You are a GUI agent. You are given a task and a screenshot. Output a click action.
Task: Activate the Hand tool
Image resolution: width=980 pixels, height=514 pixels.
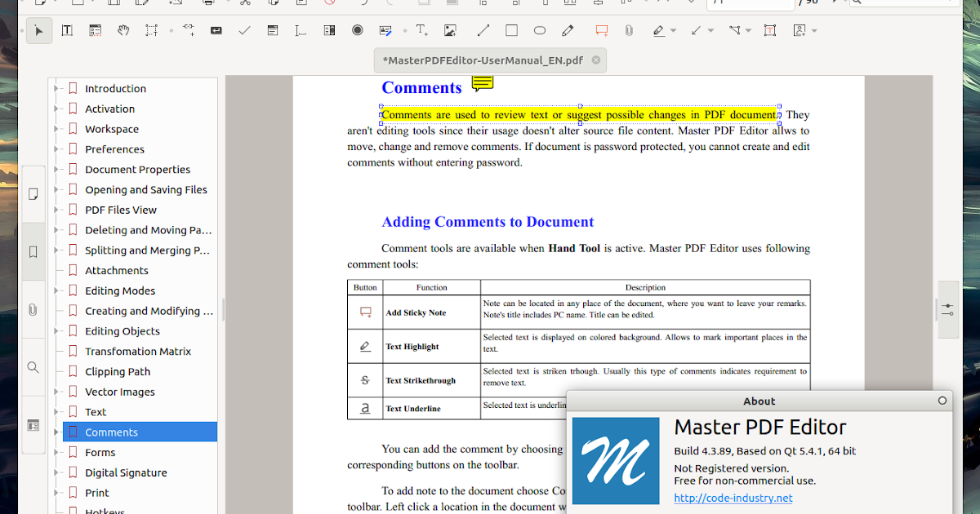click(x=123, y=31)
